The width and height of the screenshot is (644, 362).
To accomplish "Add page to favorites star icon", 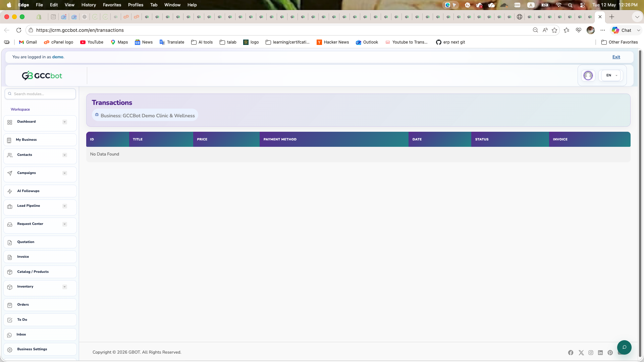I will click(554, 30).
